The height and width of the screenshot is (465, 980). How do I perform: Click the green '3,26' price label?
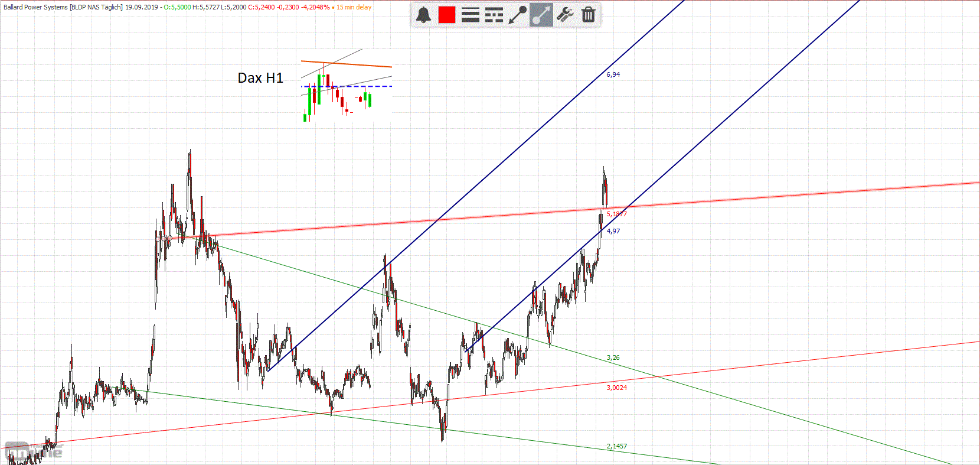click(613, 357)
